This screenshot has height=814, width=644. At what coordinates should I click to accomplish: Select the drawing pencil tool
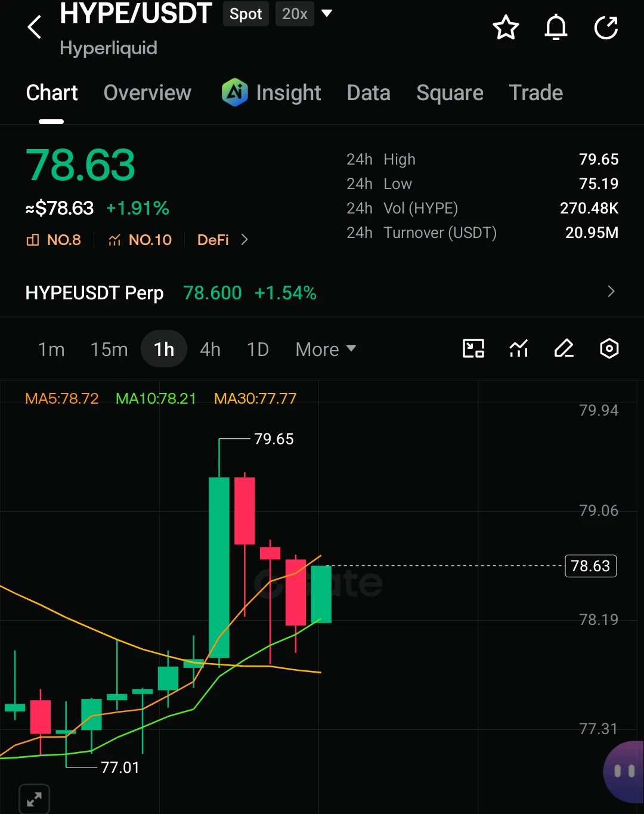(564, 348)
